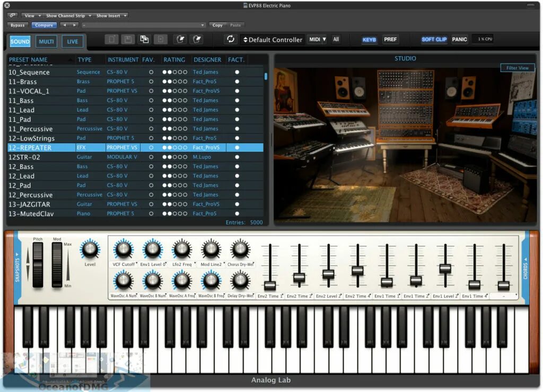Click the Mod wheel

(x=57, y=265)
